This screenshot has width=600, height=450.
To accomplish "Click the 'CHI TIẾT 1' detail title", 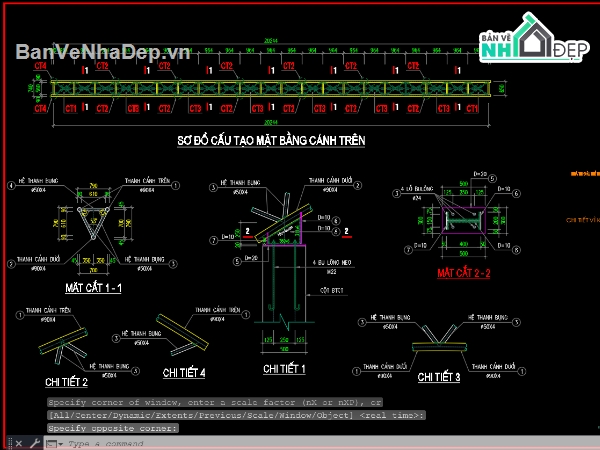I will tap(284, 368).
